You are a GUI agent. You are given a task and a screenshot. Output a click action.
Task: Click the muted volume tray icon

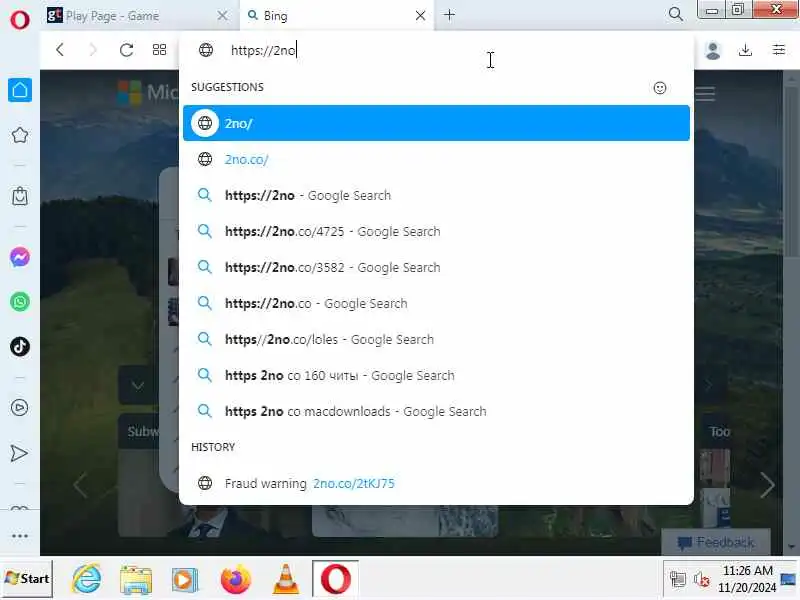702,580
